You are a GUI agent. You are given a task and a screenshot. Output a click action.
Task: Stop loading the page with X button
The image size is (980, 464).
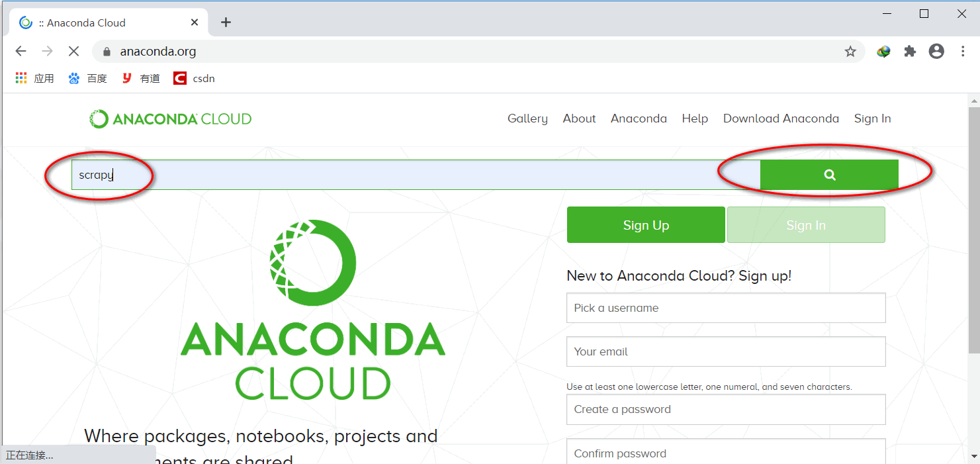click(73, 51)
